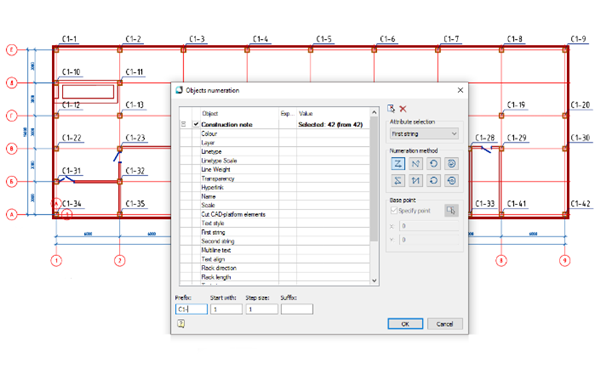This screenshot has height=384, width=600.
Task: Click the red X remove icon
Action: point(403,109)
